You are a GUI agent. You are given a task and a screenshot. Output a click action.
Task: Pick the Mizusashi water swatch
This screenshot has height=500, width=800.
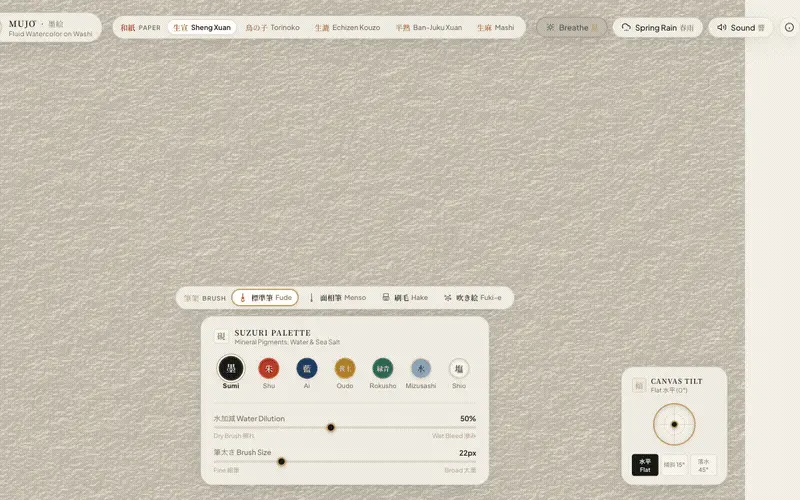click(421, 368)
